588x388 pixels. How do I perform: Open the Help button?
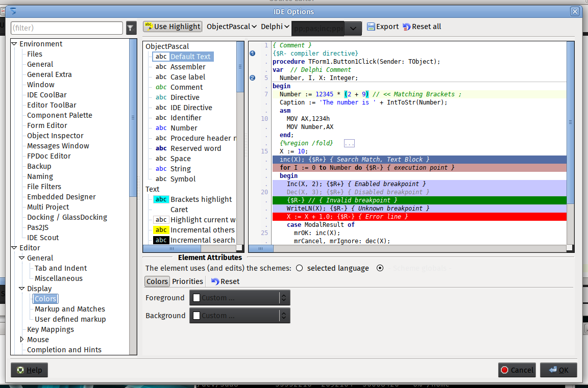coord(29,370)
